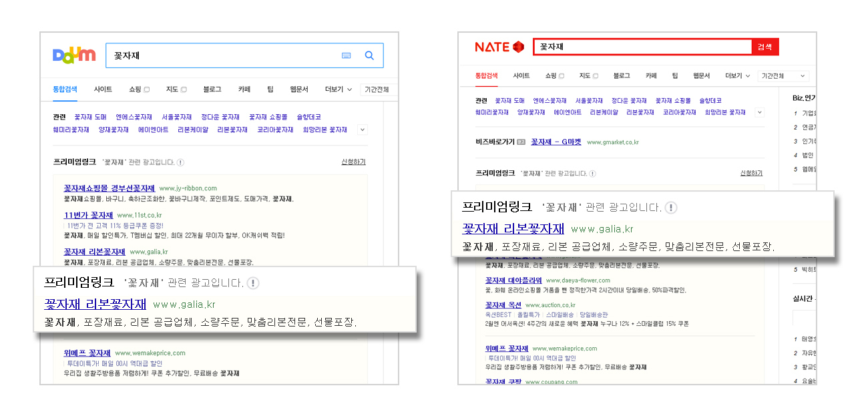Switch to the 사이트 tab in Nate
This screenshot has width=868, height=416.
[521, 76]
